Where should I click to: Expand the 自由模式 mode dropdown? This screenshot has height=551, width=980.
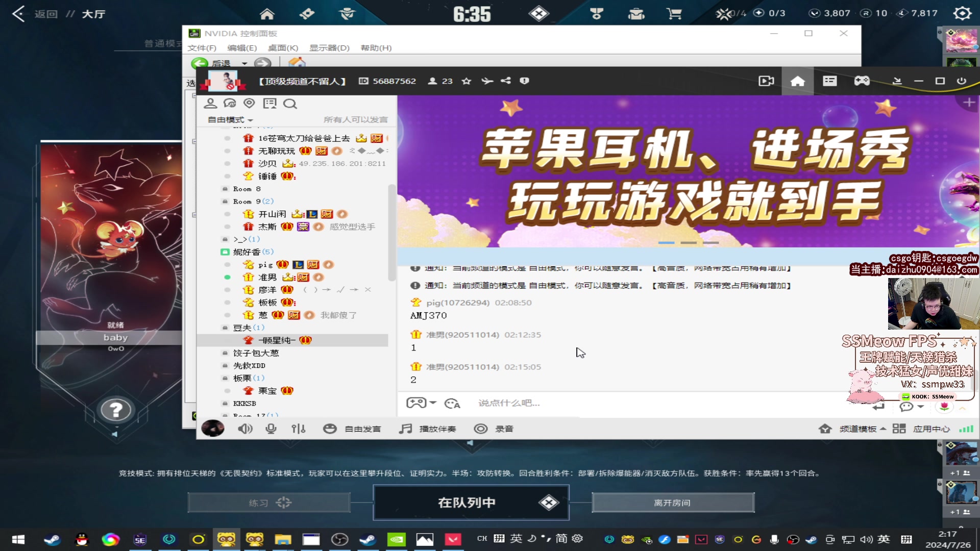pyautogui.click(x=230, y=120)
